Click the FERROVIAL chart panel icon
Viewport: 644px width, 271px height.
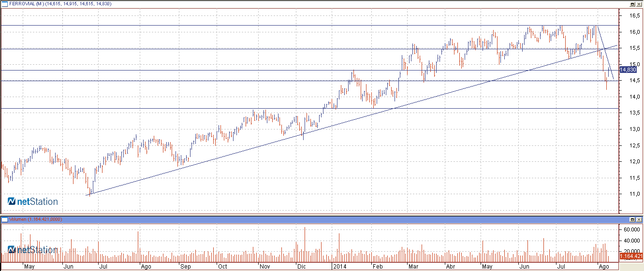click(x=4, y=3)
